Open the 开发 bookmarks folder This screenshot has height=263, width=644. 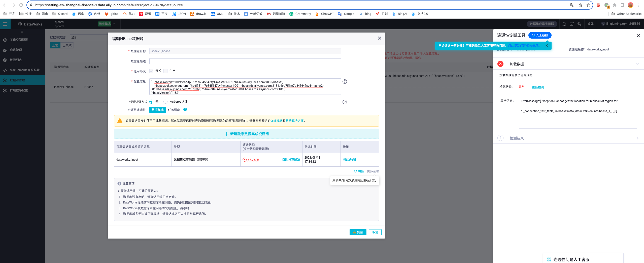pos(9,14)
